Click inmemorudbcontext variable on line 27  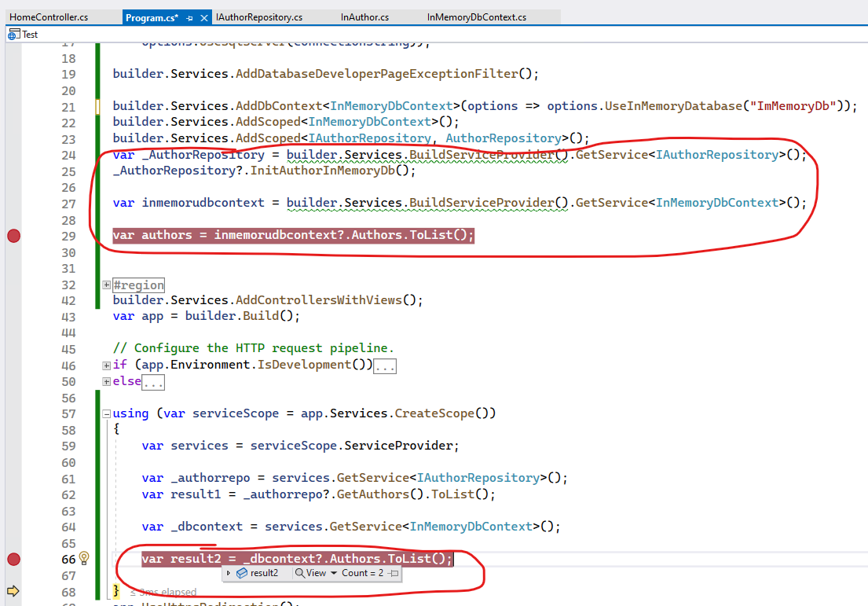pos(203,203)
